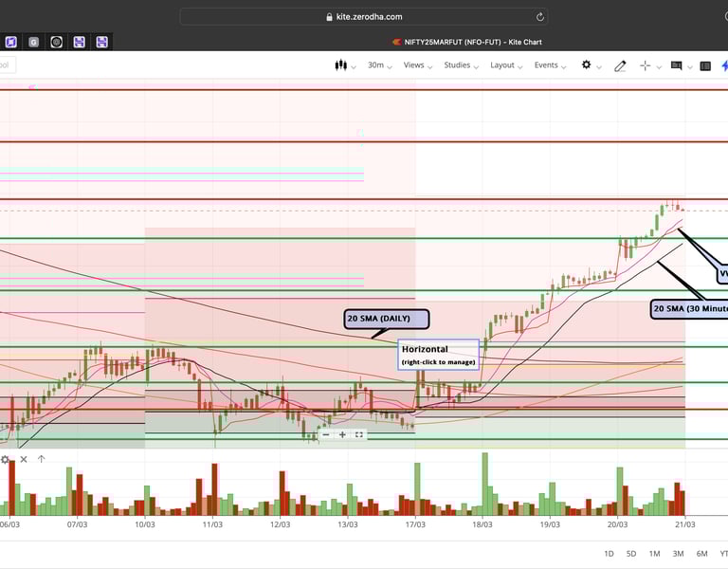Screen dimensions: 728x569
Task: Open the Studies menu
Action: [461, 65]
